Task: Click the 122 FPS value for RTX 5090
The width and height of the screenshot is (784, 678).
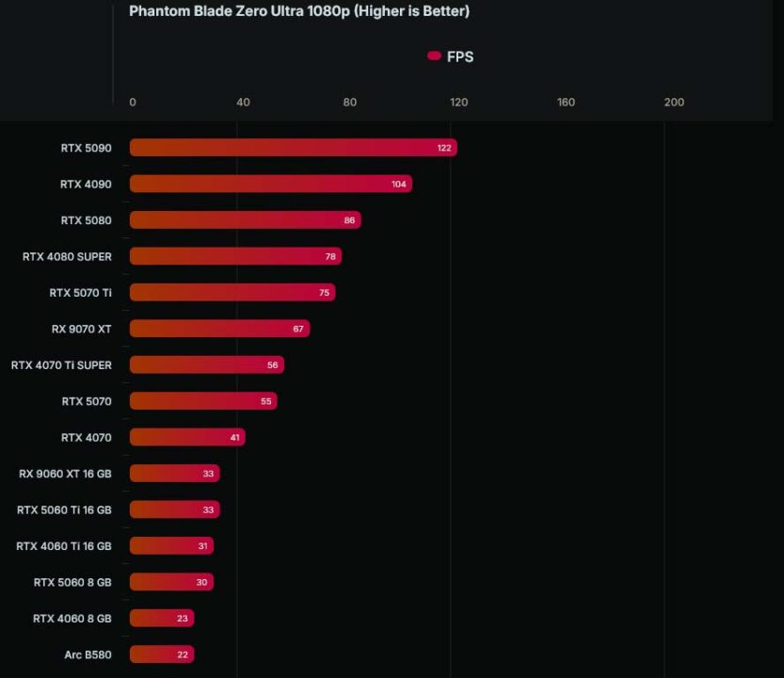Action: pyautogui.click(x=444, y=148)
